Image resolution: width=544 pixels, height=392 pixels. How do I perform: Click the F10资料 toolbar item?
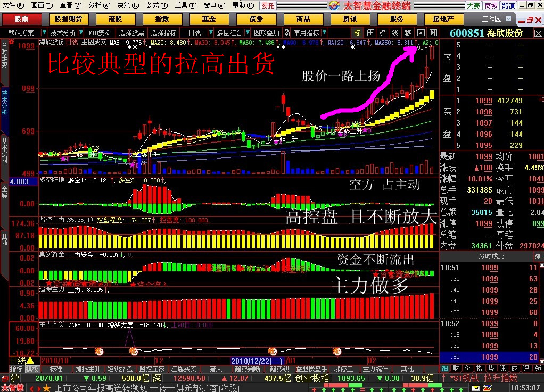point(100,33)
